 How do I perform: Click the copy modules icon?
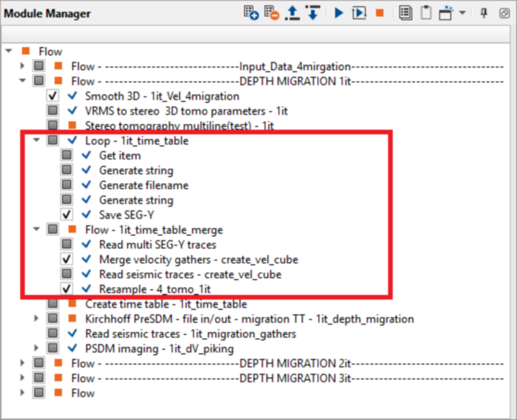click(406, 13)
